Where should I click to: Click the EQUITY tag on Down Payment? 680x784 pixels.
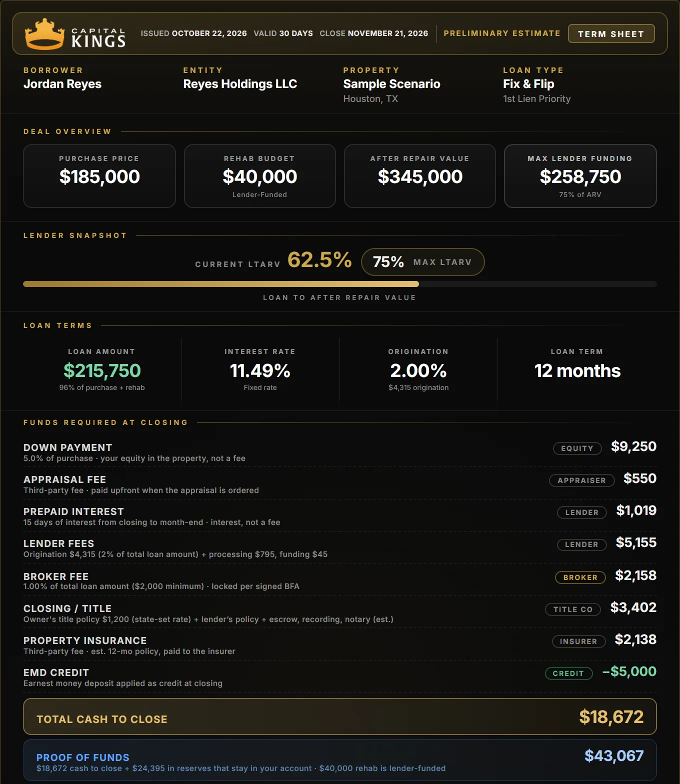click(577, 448)
